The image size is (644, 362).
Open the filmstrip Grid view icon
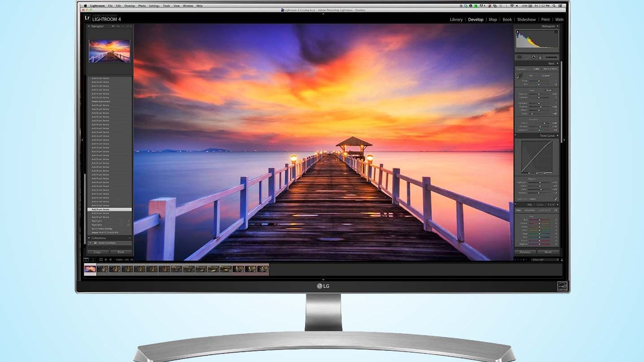pos(101,260)
